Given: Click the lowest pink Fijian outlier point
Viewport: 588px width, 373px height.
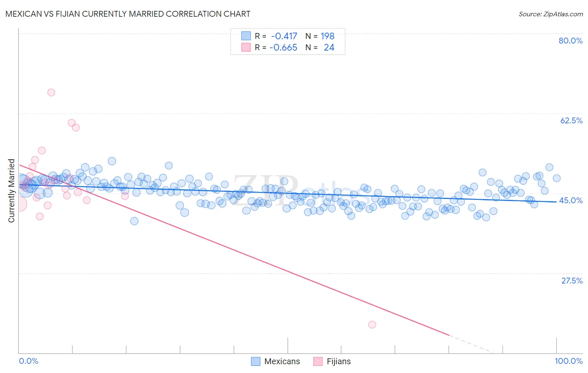Looking at the screenshot, I should click(x=372, y=324).
